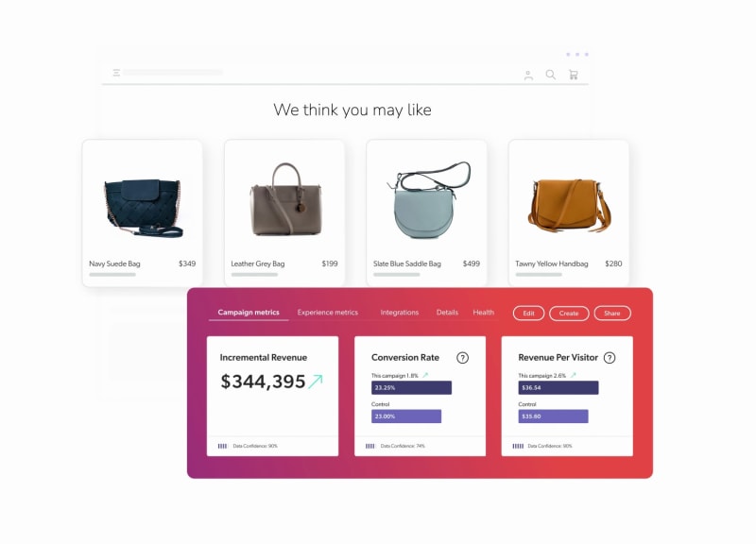Click the Conversion Rate control 23.00% bar

click(x=406, y=416)
